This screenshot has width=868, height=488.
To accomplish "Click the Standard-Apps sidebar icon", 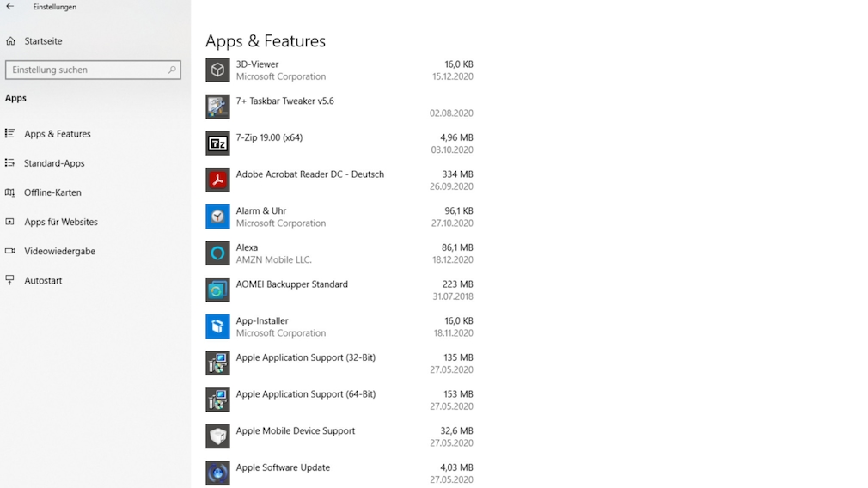I will pyautogui.click(x=10, y=162).
